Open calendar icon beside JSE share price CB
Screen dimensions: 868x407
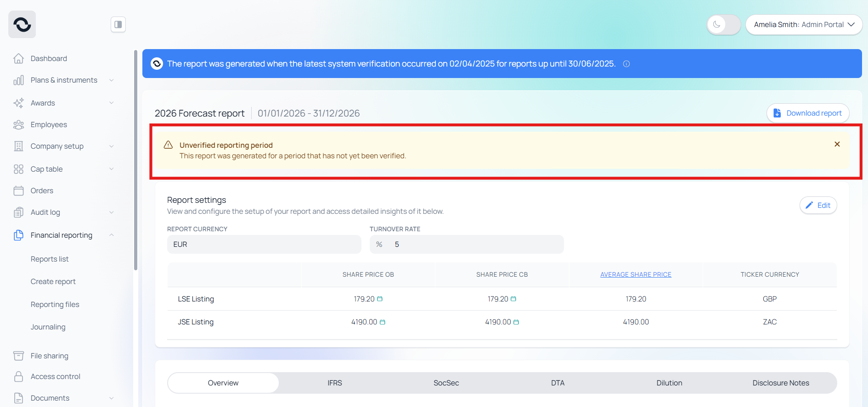516,322
